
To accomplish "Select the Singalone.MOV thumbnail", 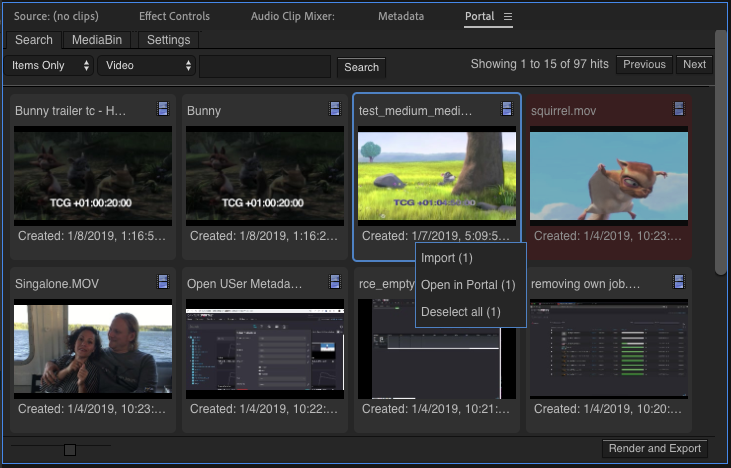I will pyautogui.click(x=93, y=349).
